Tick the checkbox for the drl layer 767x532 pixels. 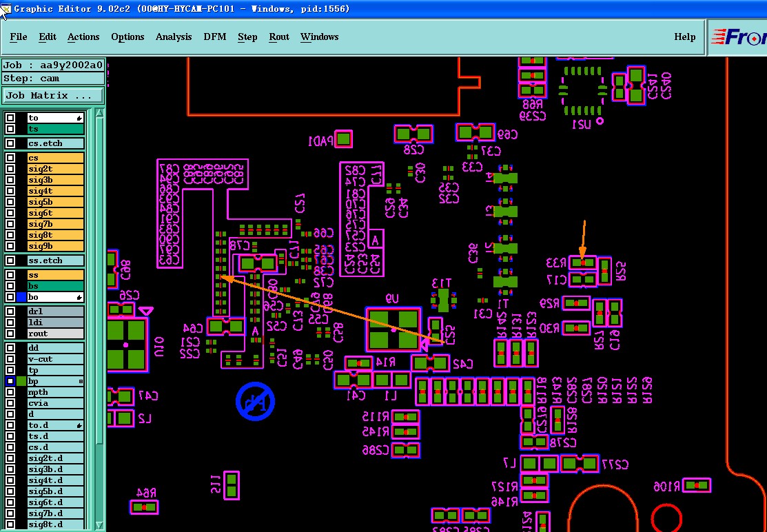[x=10, y=311]
